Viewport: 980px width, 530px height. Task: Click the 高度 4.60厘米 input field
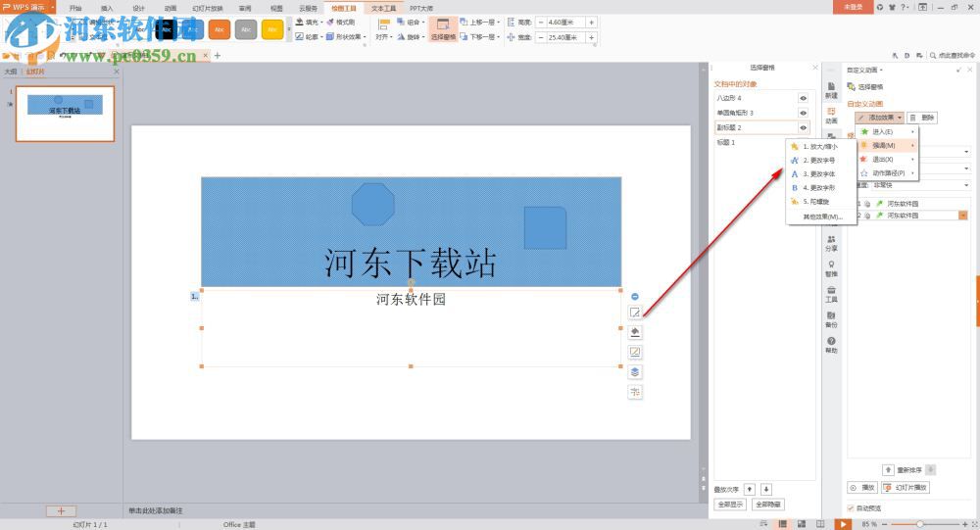click(565, 22)
